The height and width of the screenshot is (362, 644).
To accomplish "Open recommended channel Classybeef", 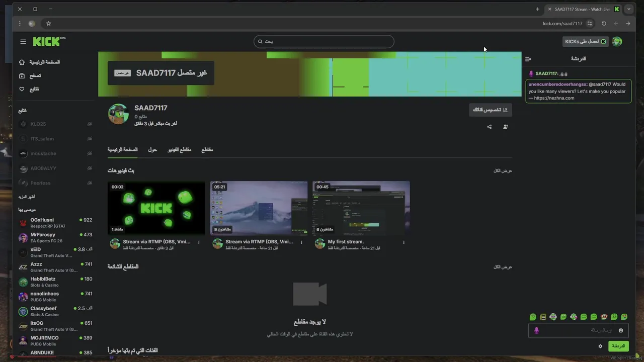I will pyautogui.click(x=55, y=311).
